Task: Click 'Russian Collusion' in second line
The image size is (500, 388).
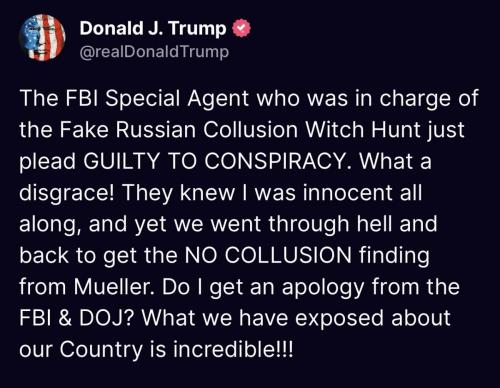Action: click(207, 130)
